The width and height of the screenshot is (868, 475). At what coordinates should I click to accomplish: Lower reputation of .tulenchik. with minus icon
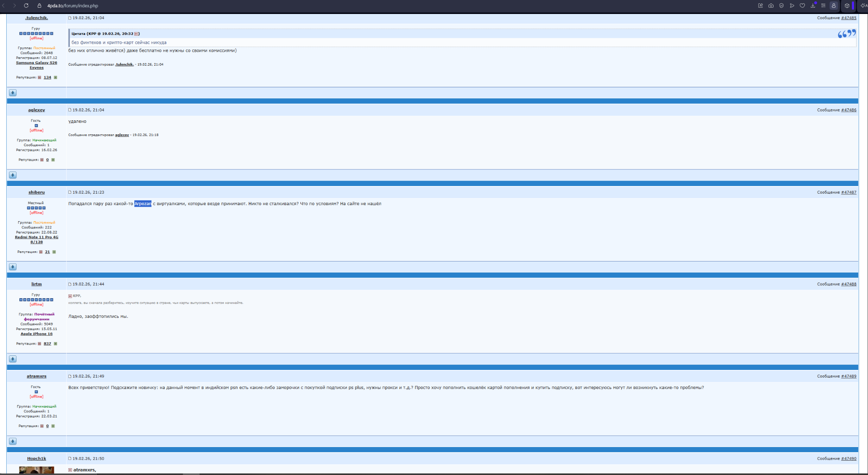pos(39,78)
